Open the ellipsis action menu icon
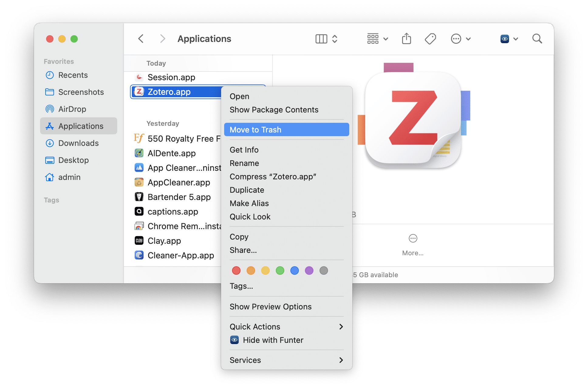This screenshot has width=588, height=386. click(x=456, y=39)
